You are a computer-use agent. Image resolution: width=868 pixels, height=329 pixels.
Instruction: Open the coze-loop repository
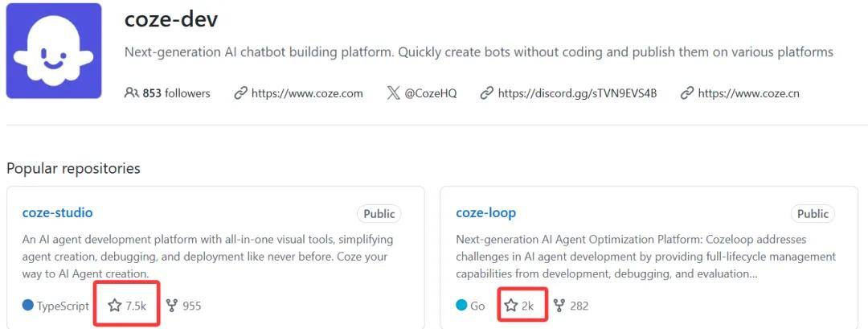click(485, 213)
